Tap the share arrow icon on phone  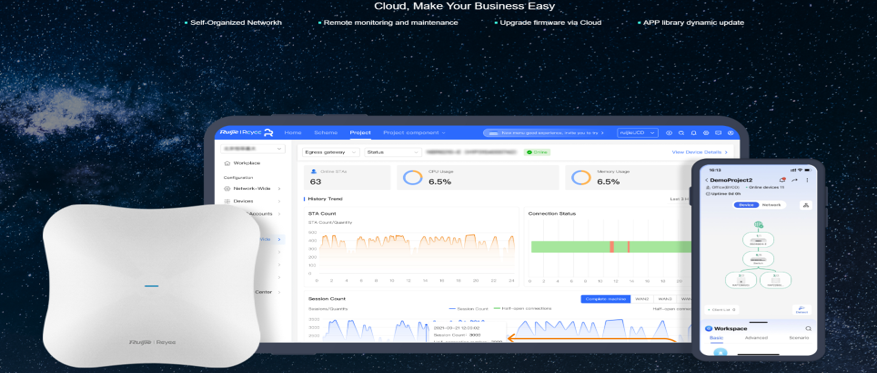795,180
